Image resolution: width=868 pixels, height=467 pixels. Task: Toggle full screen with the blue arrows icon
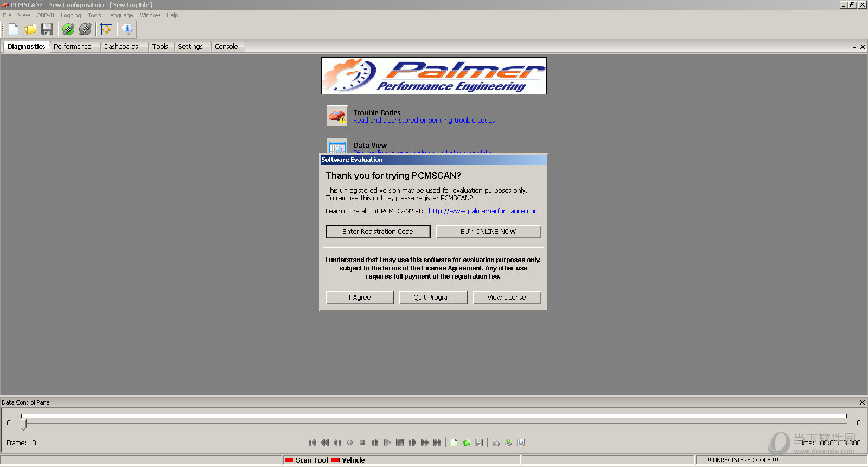point(106,29)
